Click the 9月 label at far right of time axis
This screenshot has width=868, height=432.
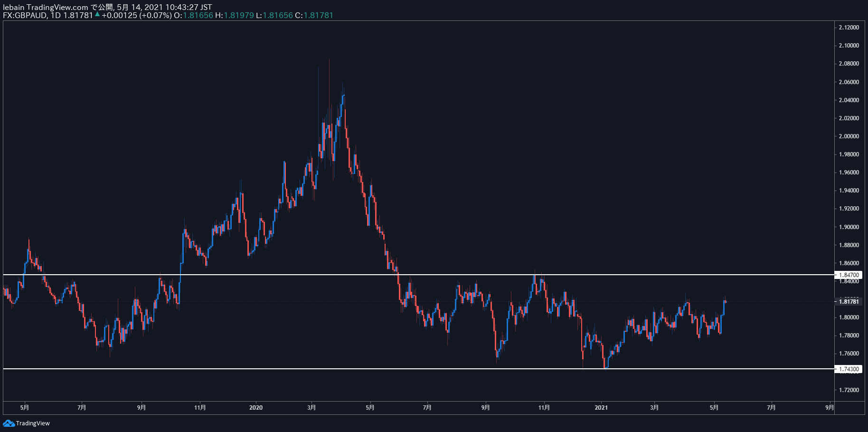click(x=829, y=407)
